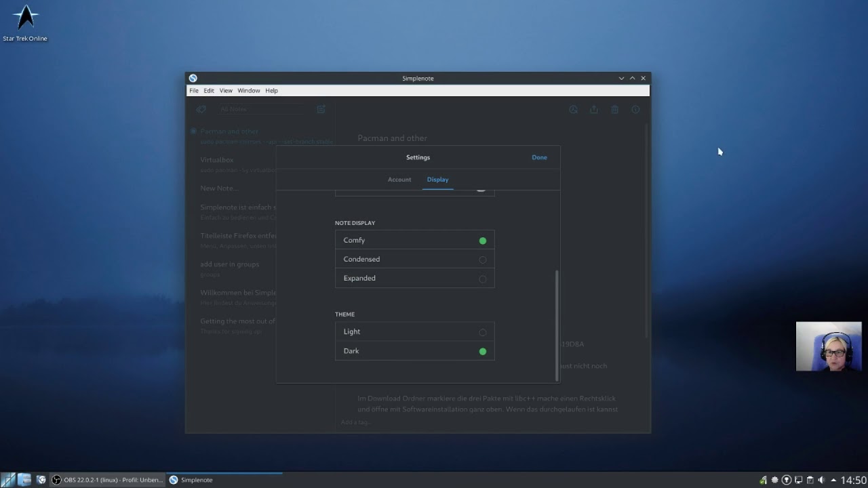Screen dimensions: 868x488
Task: Open the View menu
Action: (x=226, y=90)
